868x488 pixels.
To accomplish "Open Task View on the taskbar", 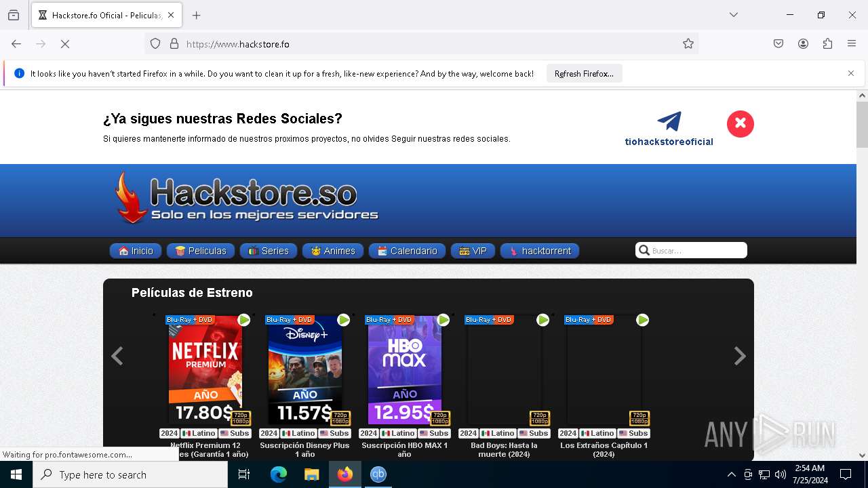I will tap(244, 474).
